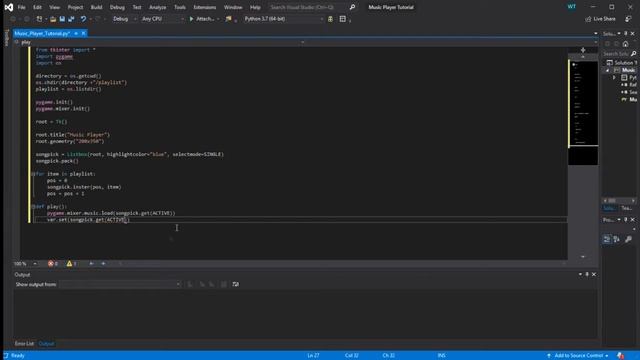Open the Python 3.7 (64-bit) environment dropdown

[x=284, y=19]
